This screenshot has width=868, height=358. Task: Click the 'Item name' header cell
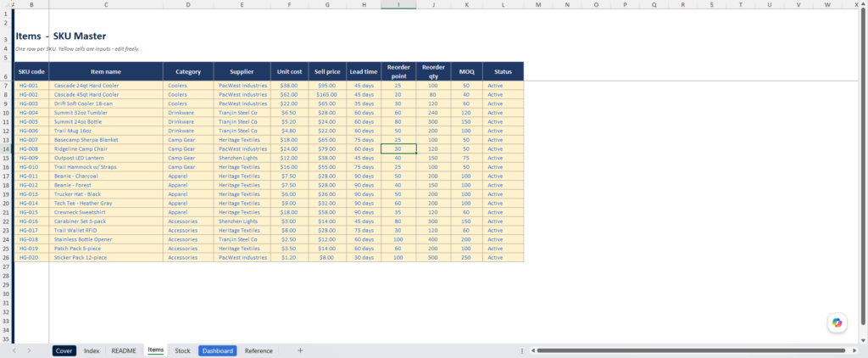106,71
